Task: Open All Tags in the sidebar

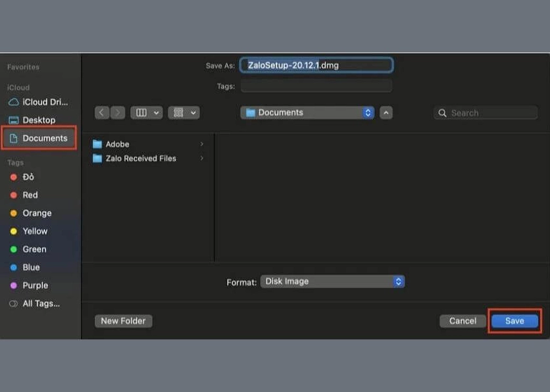Action: click(x=39, y=304)
